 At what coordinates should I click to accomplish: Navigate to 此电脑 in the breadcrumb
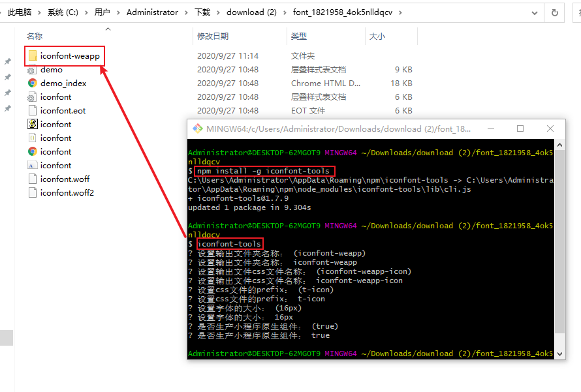click(20, 12)
